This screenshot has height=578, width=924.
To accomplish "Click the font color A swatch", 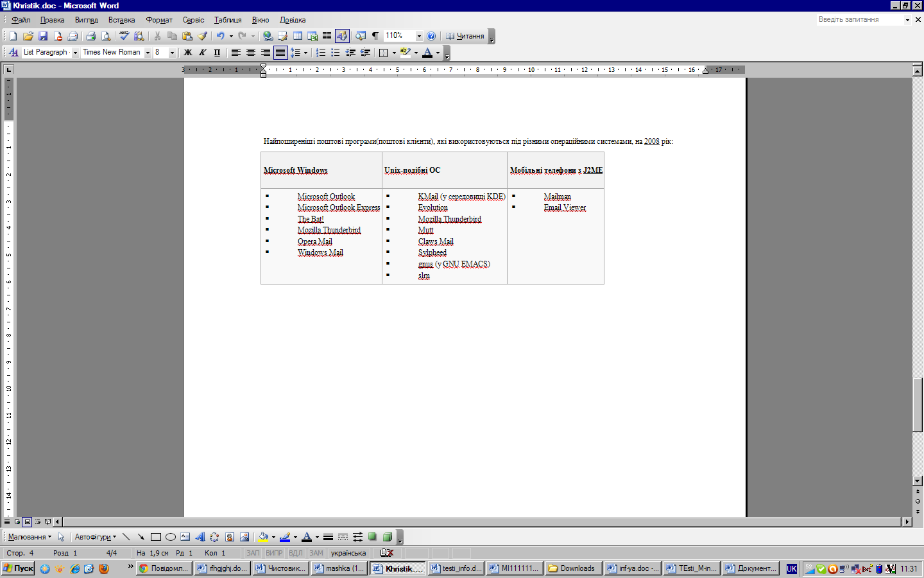I will pyautogui.click(x=427, y=53).
